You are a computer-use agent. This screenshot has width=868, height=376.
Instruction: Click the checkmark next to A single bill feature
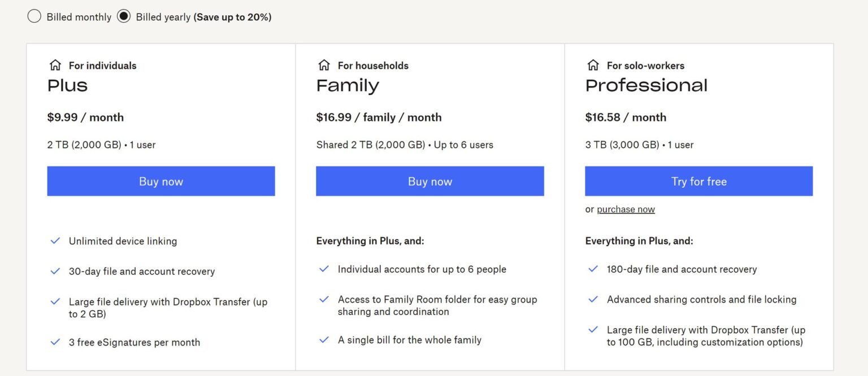[x=324, y=339]
